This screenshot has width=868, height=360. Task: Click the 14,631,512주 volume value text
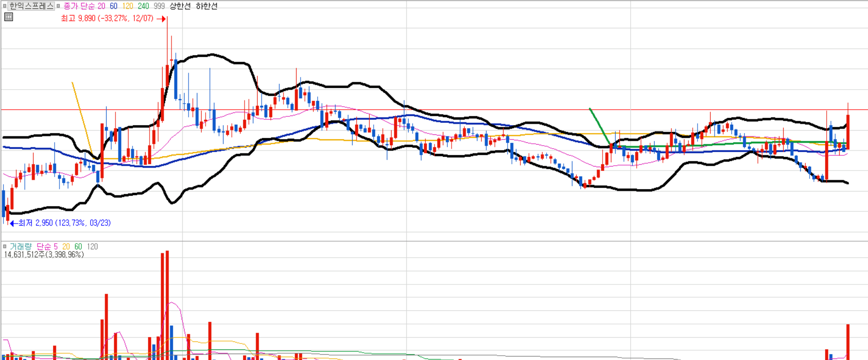point(44,255)
